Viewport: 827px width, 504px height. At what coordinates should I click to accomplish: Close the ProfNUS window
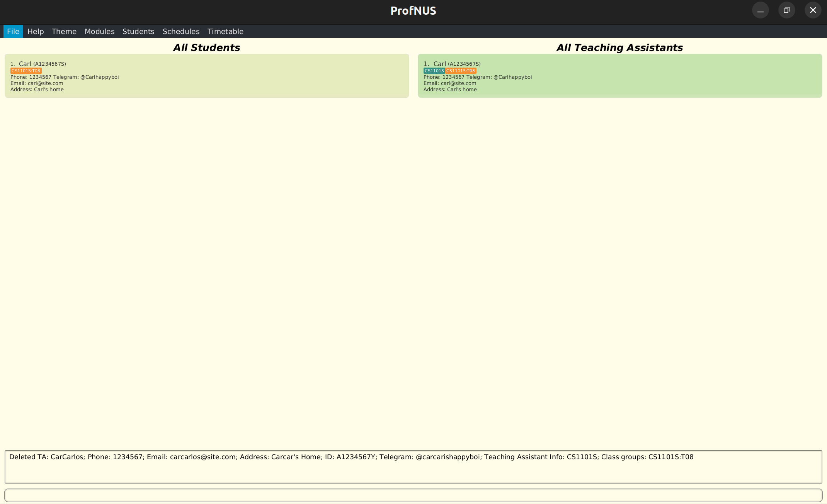[813, 10]
